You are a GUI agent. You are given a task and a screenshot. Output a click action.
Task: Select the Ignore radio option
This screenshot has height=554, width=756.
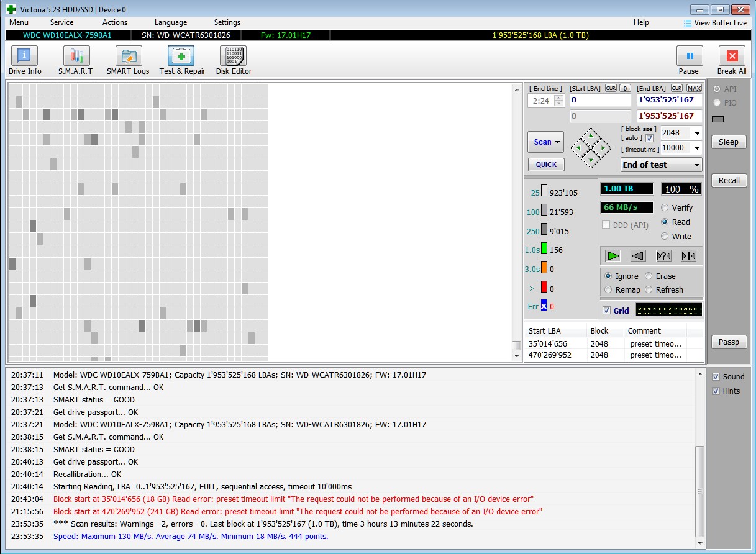pyautogui.click(x=609, y=276)
